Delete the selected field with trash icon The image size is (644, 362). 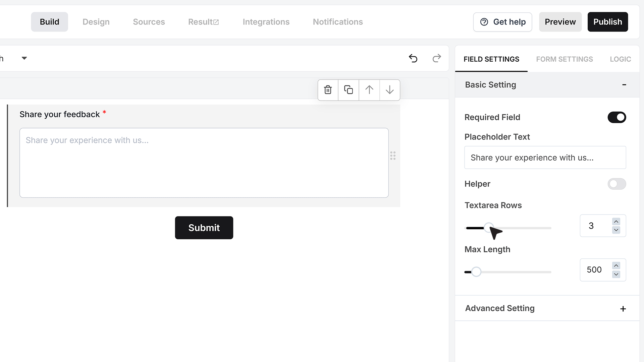328,90
